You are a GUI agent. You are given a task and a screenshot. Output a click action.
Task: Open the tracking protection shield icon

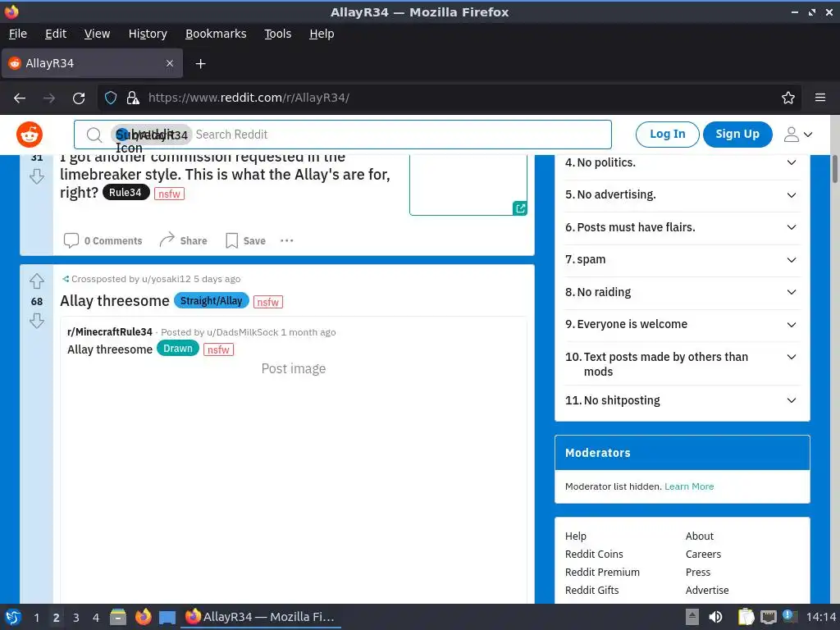pos(111,98)
